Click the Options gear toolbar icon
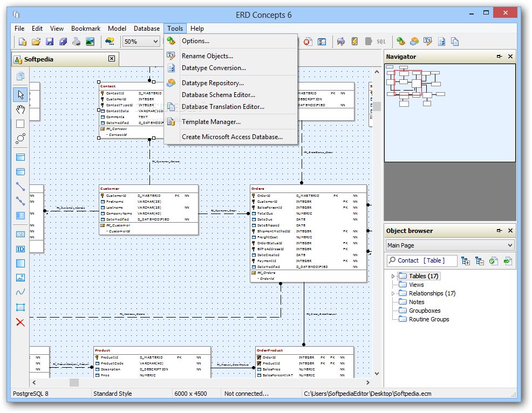This screenshot has height=413, width=532. click(401, 42)
